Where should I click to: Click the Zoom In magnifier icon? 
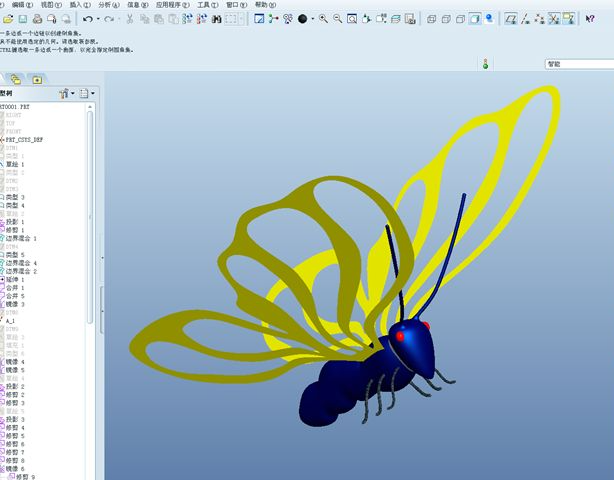(322, 19)
